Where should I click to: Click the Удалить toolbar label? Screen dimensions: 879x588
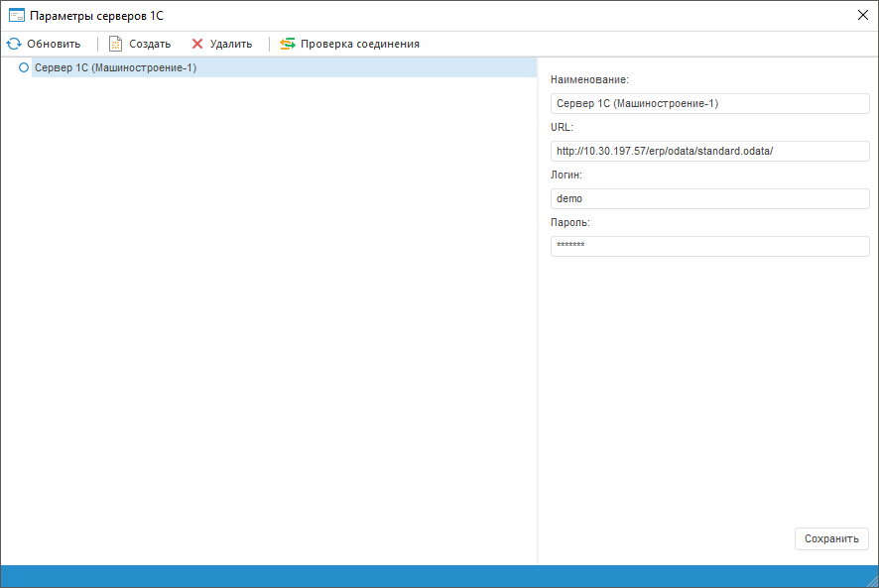click(x=231, y=44)
